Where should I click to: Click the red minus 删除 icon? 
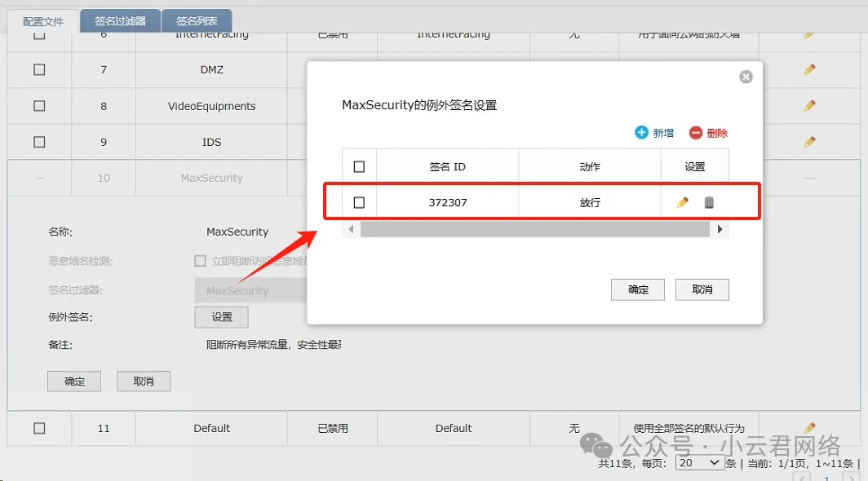(x=695, y=133)
